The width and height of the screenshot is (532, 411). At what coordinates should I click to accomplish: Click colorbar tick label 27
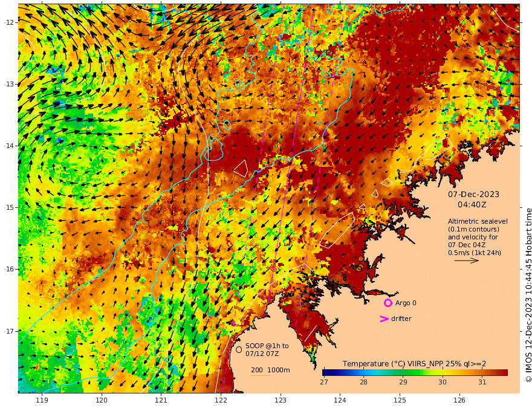coord(324,382)
